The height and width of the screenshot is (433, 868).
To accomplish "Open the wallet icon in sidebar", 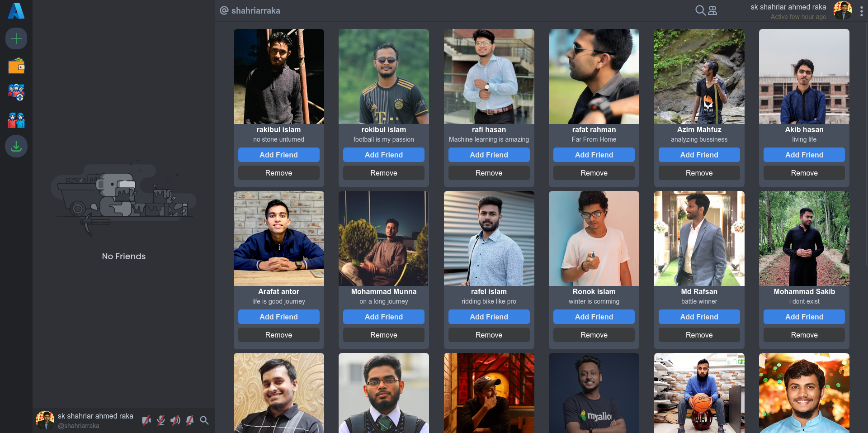I will click(16, 66).
